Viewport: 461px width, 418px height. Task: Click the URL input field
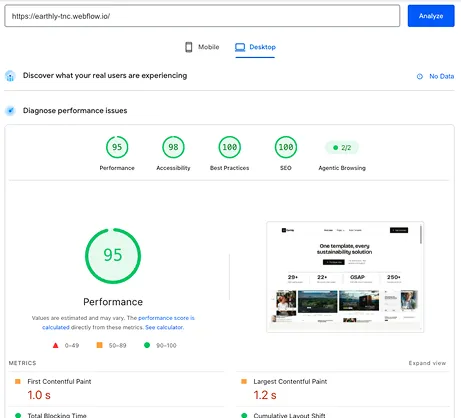(202, 16)
